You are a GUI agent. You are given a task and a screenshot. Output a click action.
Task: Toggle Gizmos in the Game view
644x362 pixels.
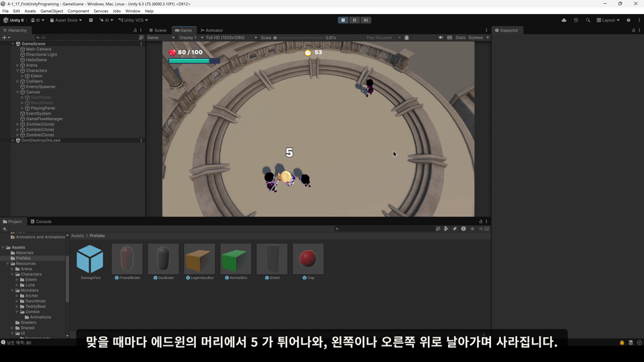pyautogui.click(x=475, y=38)
